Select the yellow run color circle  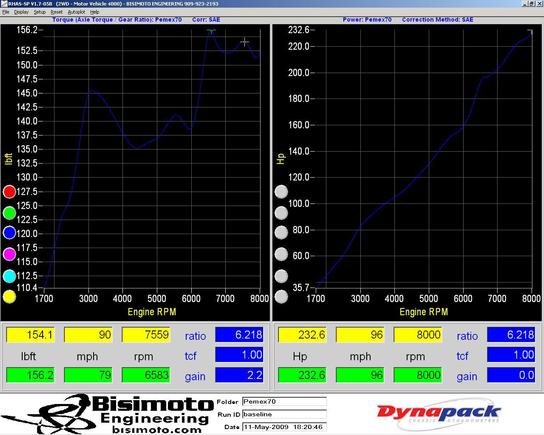pyautogui.click(x=9, y=297)
